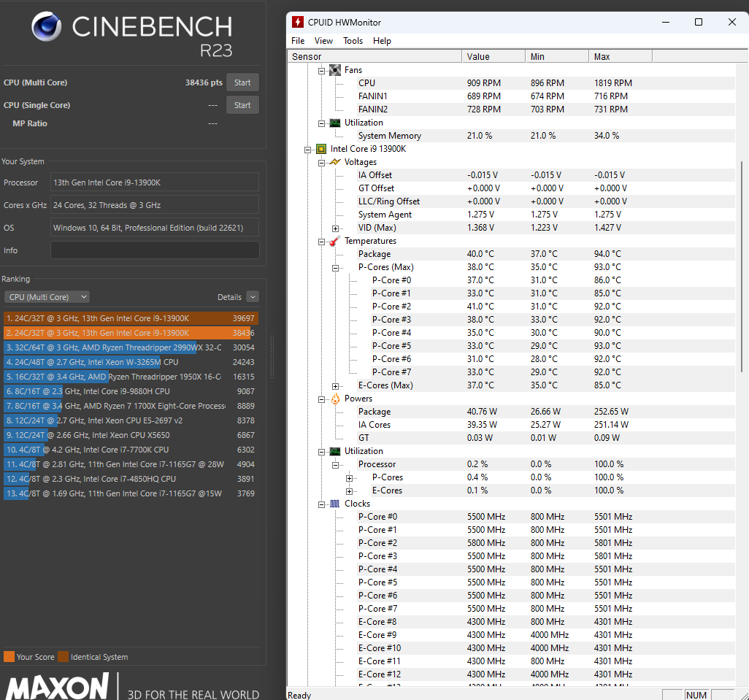Click the CPU Utilization icon above Processor row

pos(335,451)
